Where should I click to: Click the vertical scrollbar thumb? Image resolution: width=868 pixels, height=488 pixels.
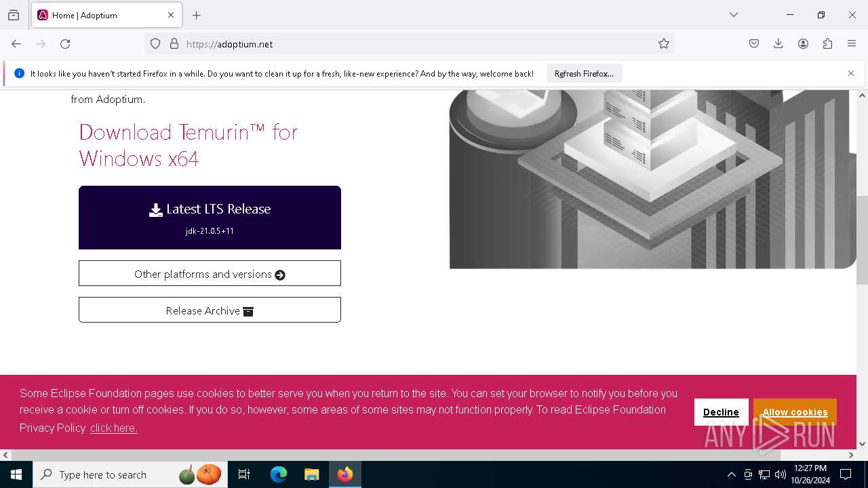point(862,241)
